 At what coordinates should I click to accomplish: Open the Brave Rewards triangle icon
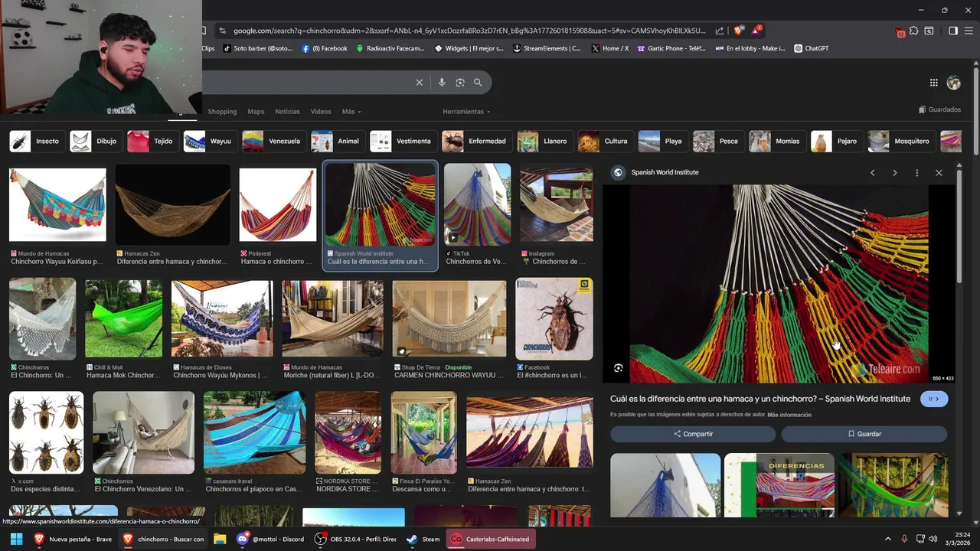[755, 31]
